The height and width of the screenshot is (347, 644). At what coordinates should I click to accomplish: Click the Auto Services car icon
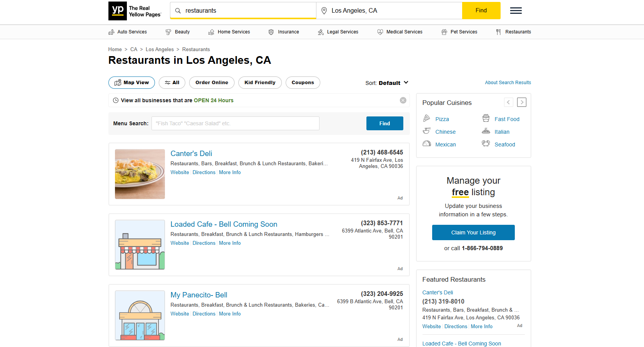111,32
